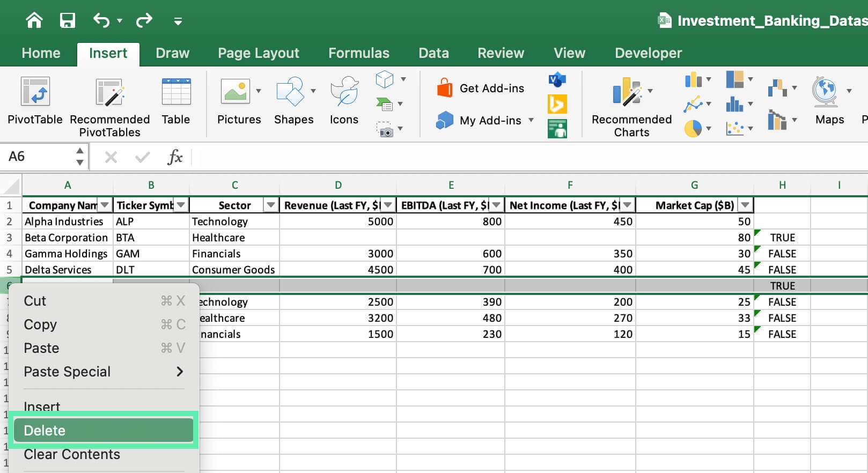Select Clear Contents in context menu
868x473 pixels.
tap(72, 454)
